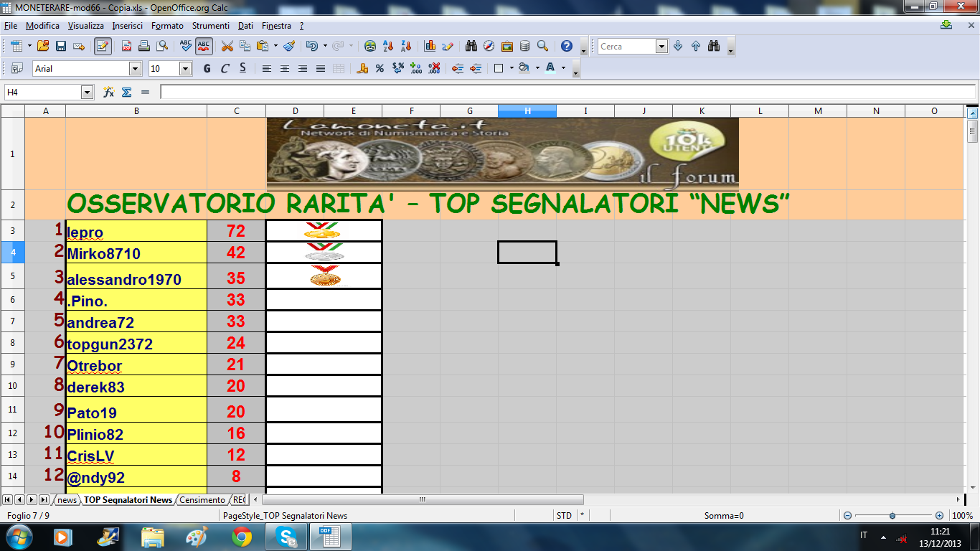Click the zoom slider in status bar

pos(892,515)
